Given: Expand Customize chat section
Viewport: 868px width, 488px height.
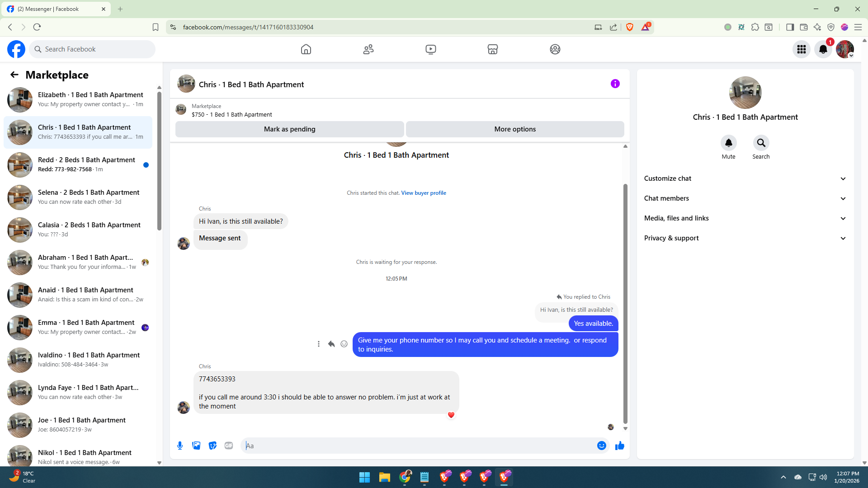Looking at the screenshot, I should pos(745,178).
